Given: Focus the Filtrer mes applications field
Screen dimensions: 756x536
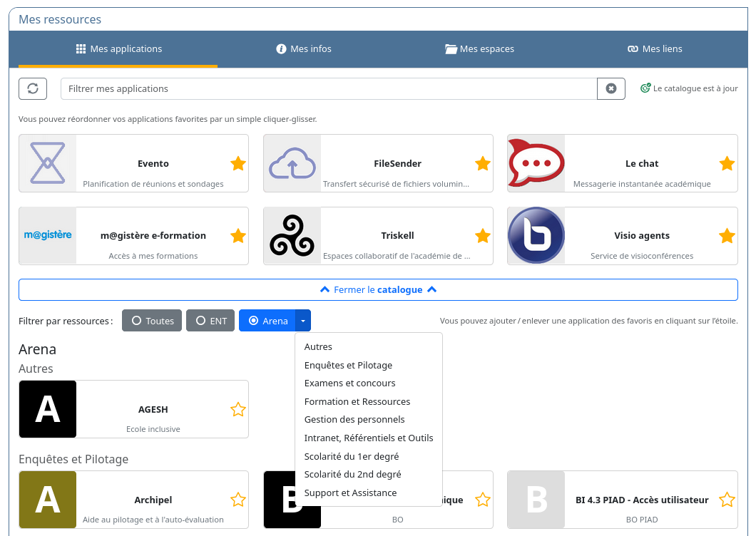Looking at the screenshot, I should click(328, 89).
